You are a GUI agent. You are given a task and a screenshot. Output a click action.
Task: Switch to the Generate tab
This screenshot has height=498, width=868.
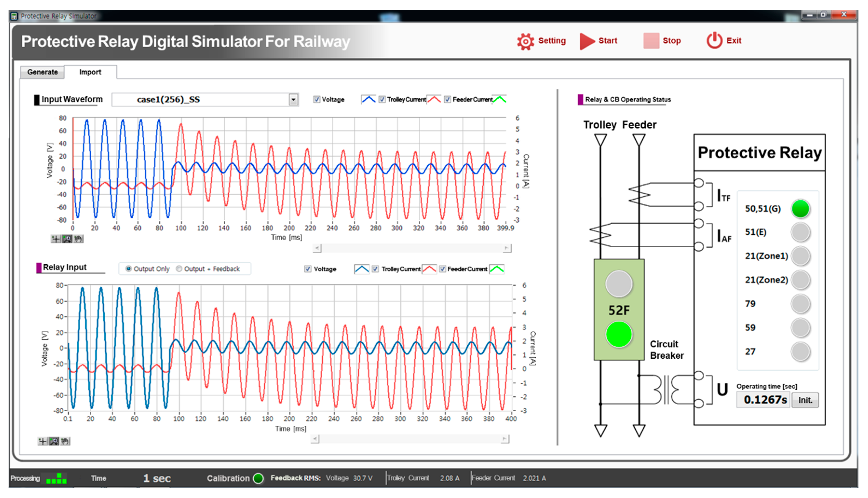click(42, 72)
